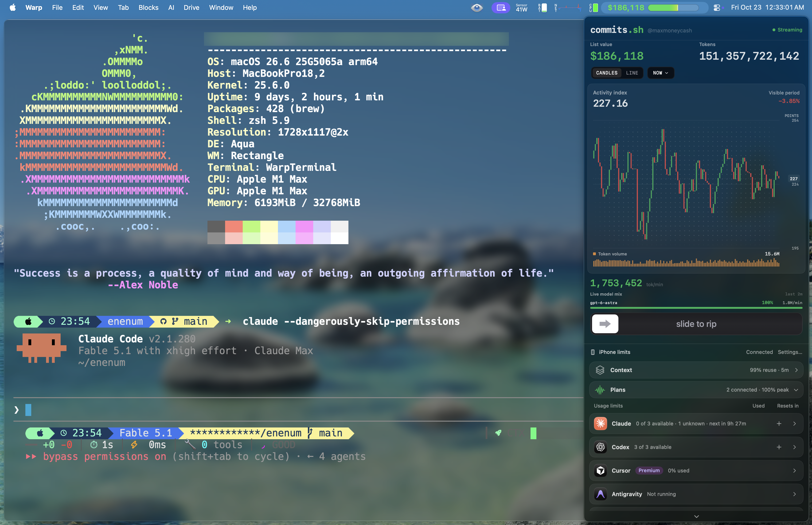Viewport: 812px width, 525px height.
Task: Click the rocket icon in Claude status line
Action: click(x=498, y=433)
